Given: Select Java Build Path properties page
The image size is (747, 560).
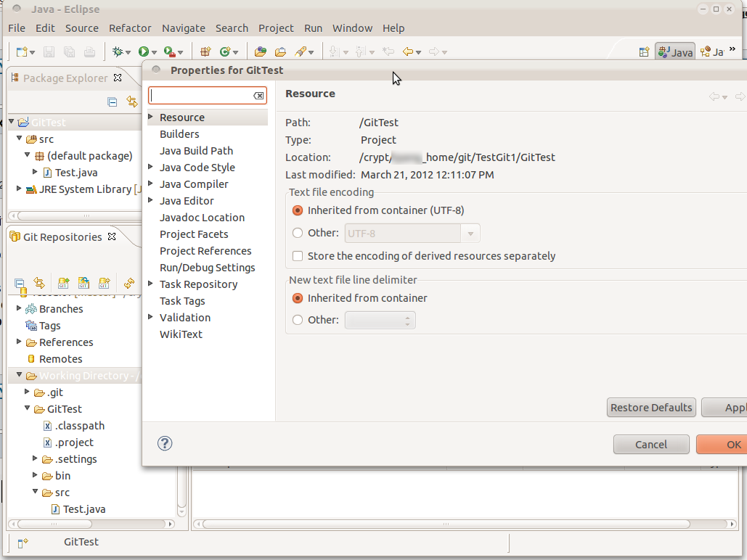Looking at the screenshot, I should click(196, 150).
